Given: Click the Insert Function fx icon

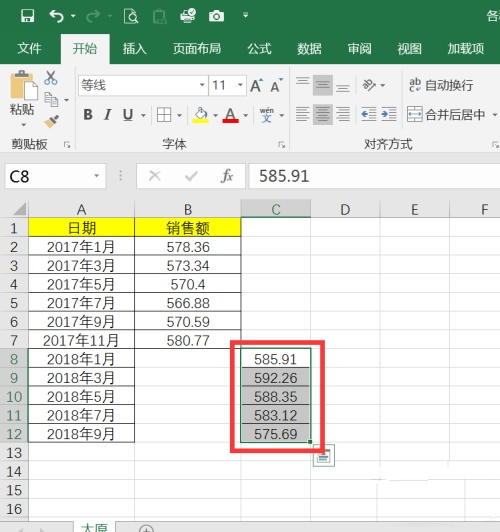Looking at the screenshot, I should [x=227, y=176].
